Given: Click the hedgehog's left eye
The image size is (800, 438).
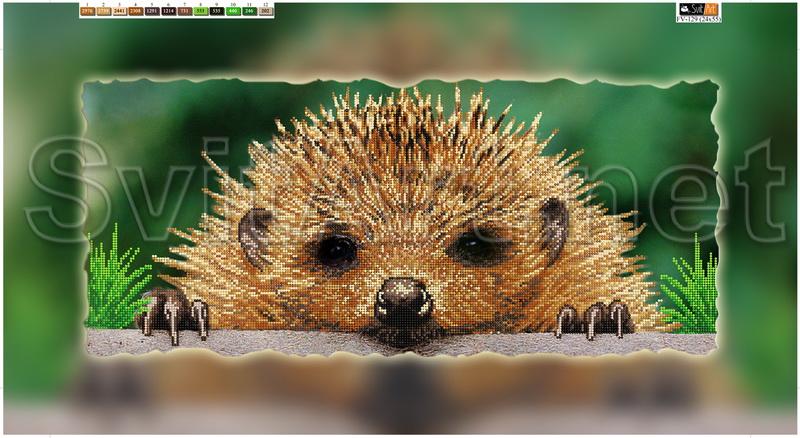Looking at the screenshot, I should pos(335,249).
